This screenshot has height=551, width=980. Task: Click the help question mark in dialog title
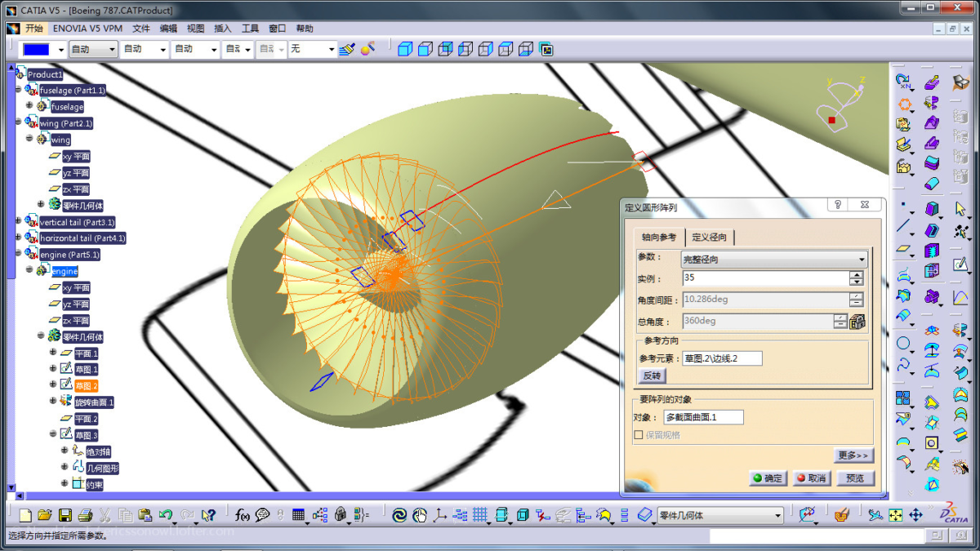coord(838,205)
